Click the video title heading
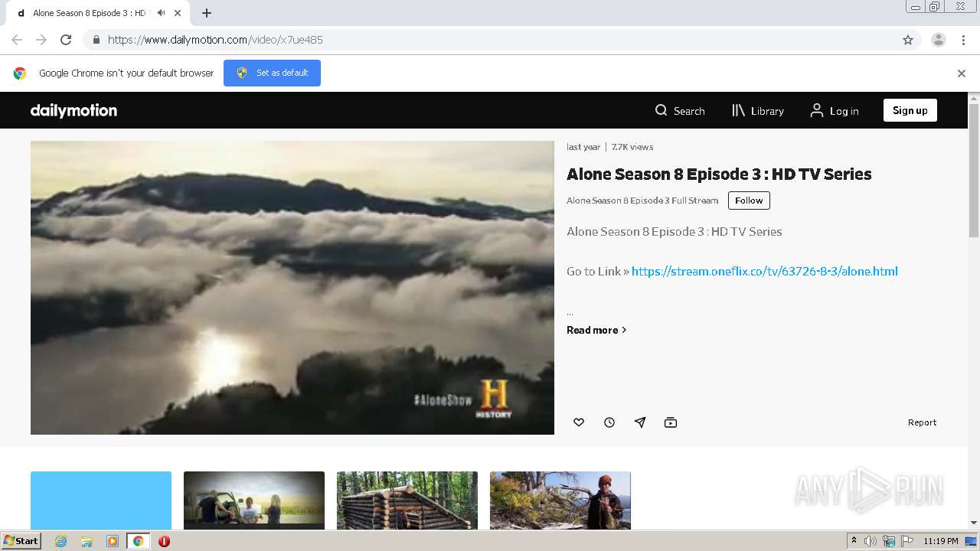 tap(719, 174)
